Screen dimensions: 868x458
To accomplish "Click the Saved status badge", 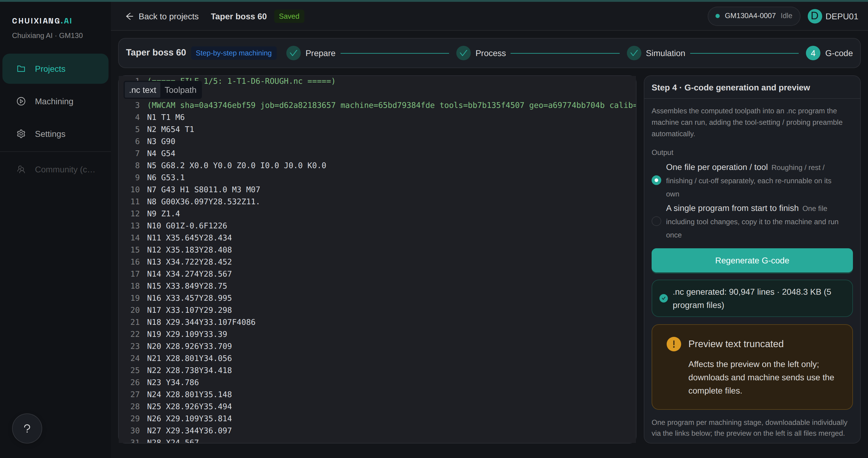I will pyautogui.click(x=289, y=16).
